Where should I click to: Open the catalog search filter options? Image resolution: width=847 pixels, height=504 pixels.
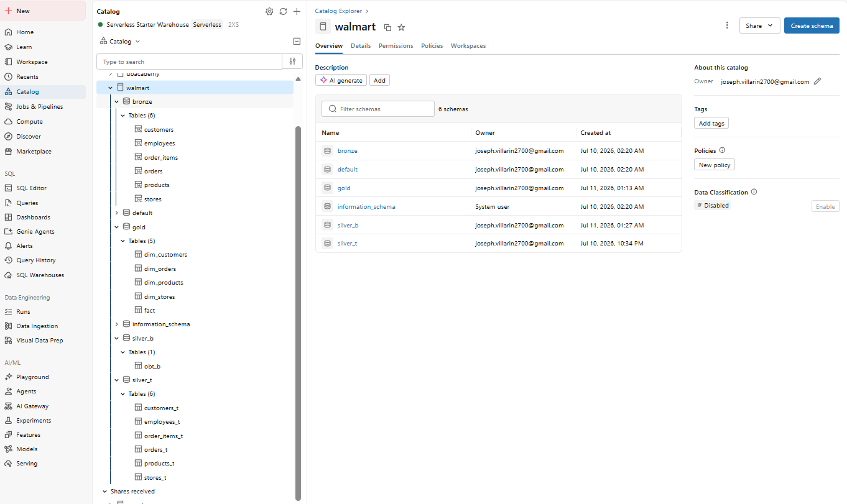pyautogui.click(x=292, y=62)
